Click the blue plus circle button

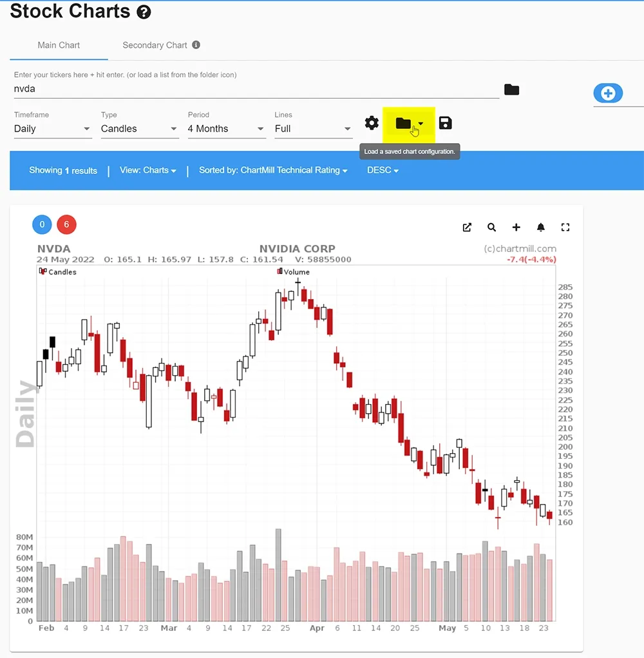(607, 93)
